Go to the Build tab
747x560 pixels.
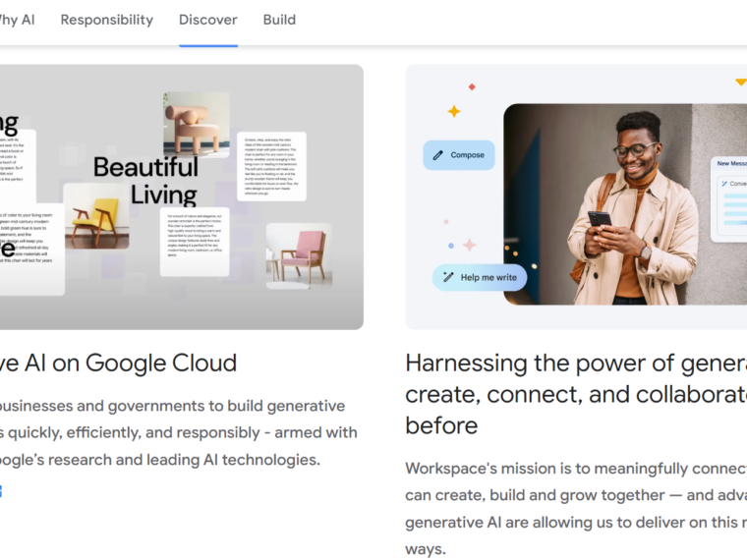[279, 20]
